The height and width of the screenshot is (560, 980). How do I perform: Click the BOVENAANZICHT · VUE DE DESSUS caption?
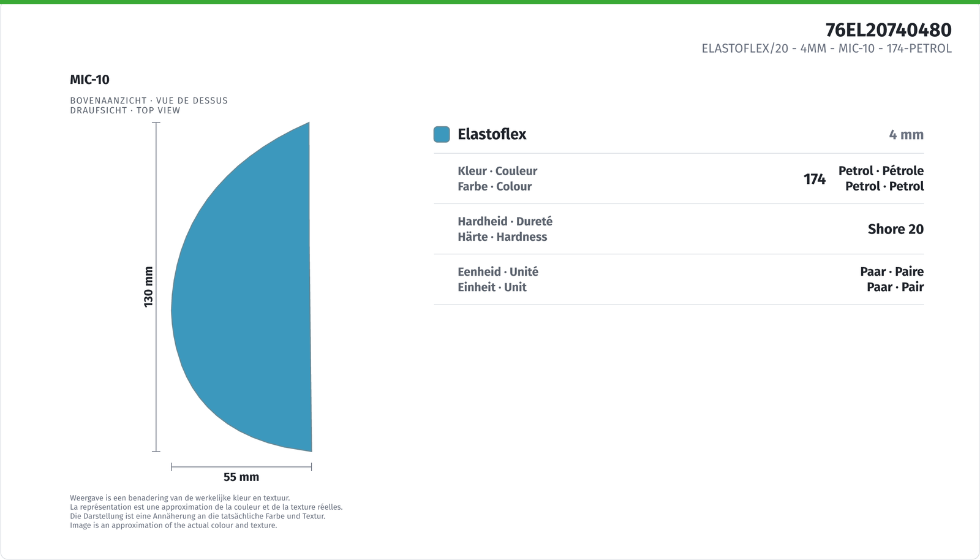[149, 100]
